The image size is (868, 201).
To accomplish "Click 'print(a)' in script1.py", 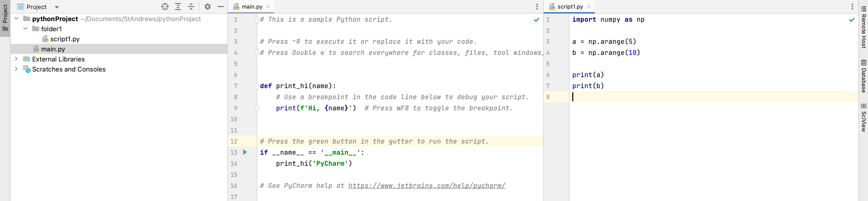I will (x=588, y=75).
